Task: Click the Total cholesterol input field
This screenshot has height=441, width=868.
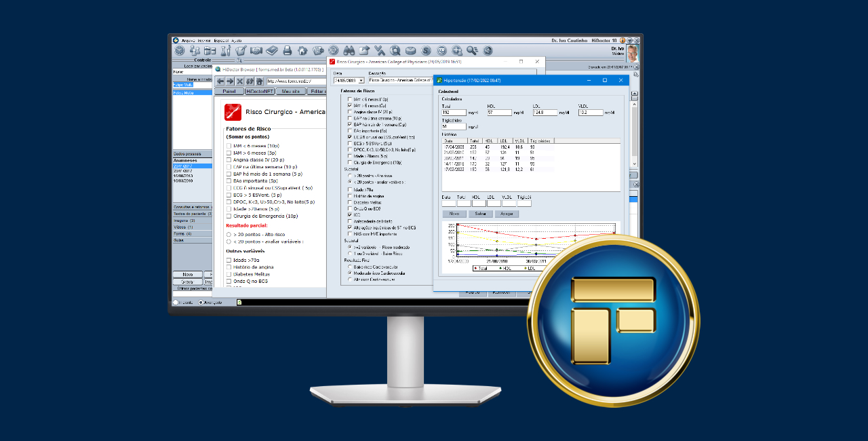Action: (x=454, y=113)
